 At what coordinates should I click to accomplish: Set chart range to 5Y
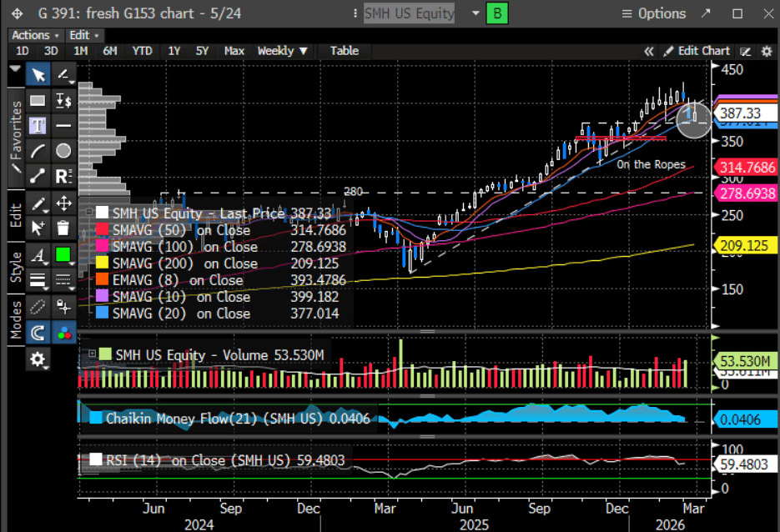[x=202, y=51]
